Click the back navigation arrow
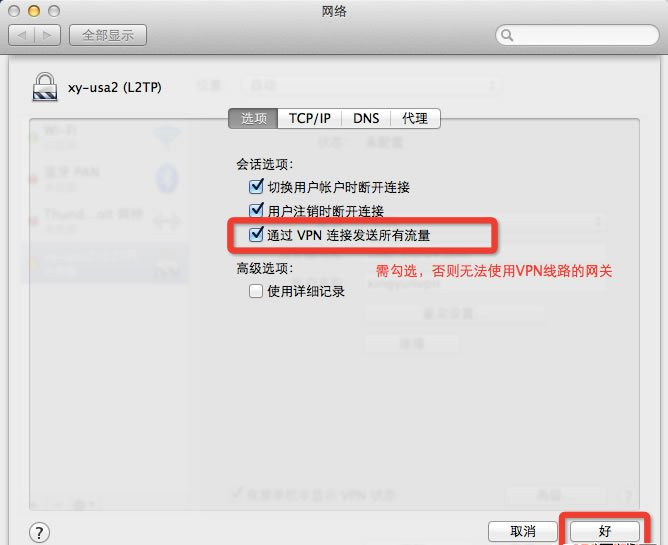This screenshot has width=668, height=545. (x=22, y=35)
